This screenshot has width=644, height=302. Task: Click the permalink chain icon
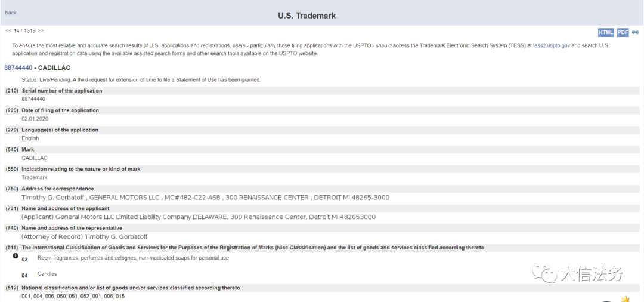636,32
